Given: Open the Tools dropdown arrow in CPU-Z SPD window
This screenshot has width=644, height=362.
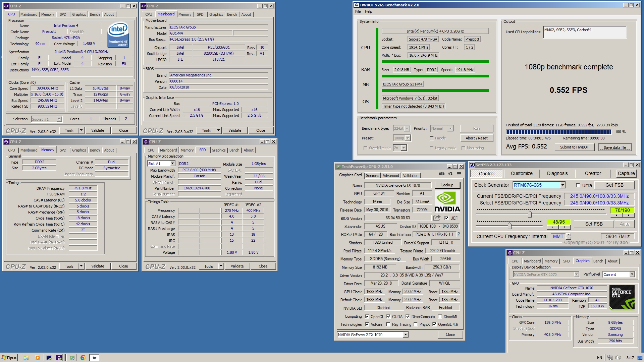Looking at the screenshot, I should tap(221, 266).
